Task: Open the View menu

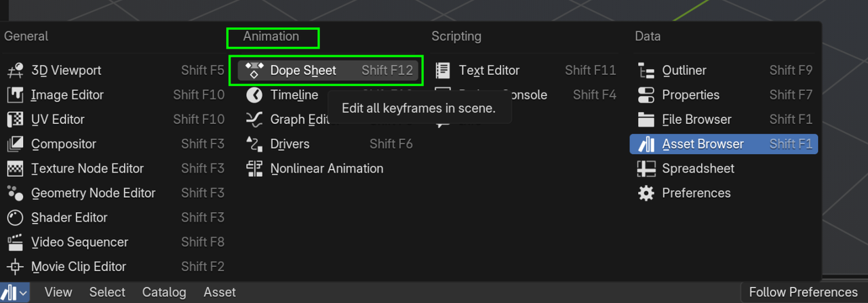Action: pyautogui.click(x=58, y=293)
